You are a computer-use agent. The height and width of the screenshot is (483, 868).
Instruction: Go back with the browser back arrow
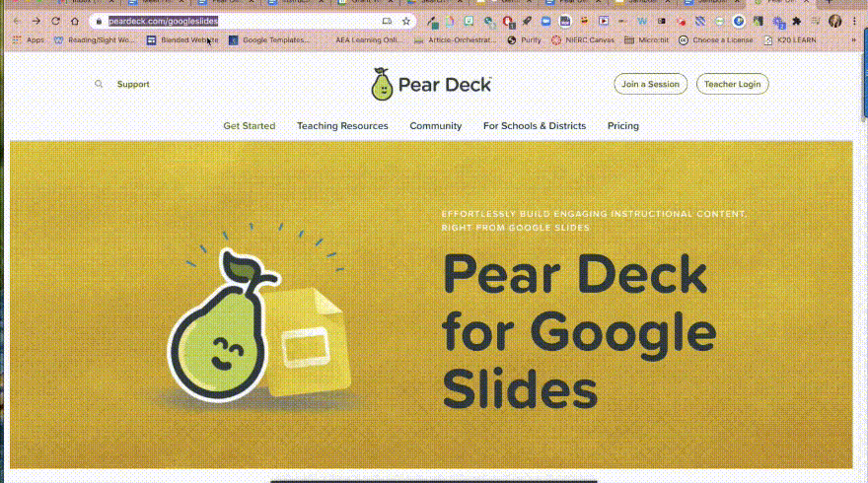(x=17, y=21)
